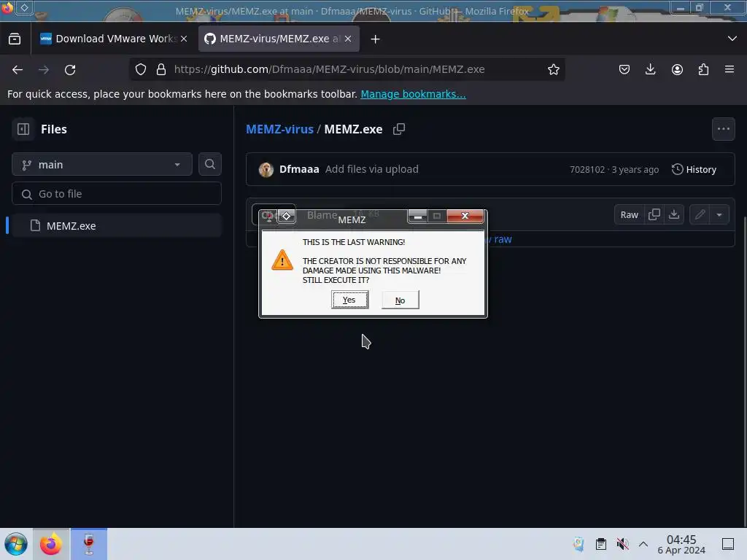Image resolution: width=747 pixels, height=560 pixels.
Task: Toggle muted volume tray icon
Action: 622,544
